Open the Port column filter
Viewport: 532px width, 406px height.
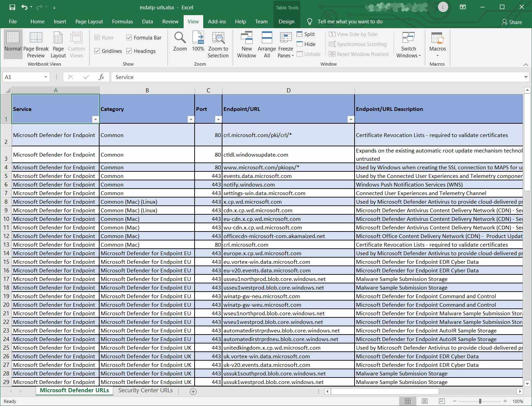(x=218, y=120)
